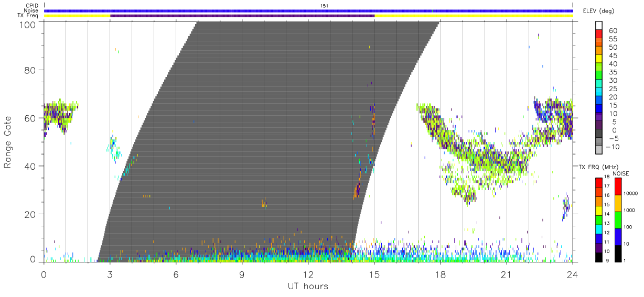Image resolution: width=644 pixels, height=297 pixels.
Task: Click the ELEV colorbar label 60
Action: 613,31
